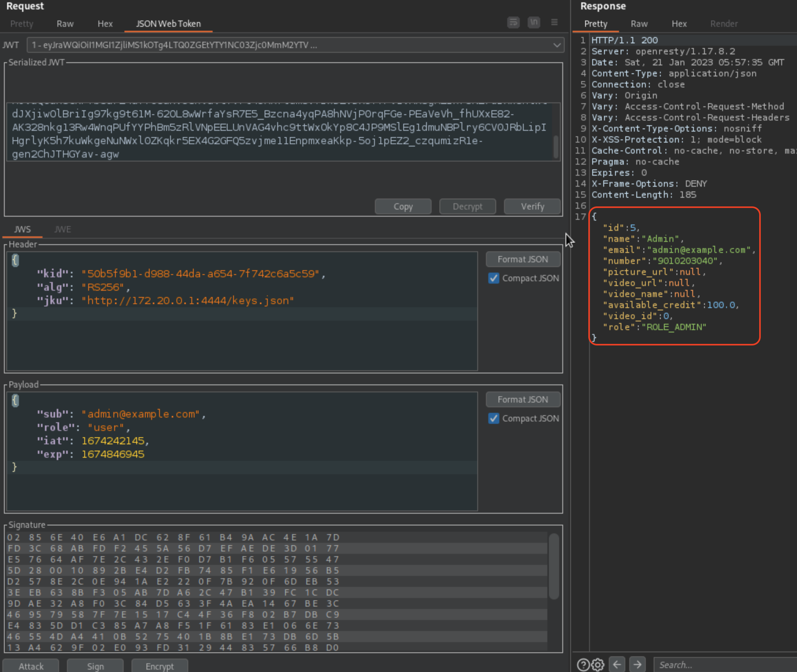Go to next search match arrow
797x672 pixels.
(x=637, y=665)
